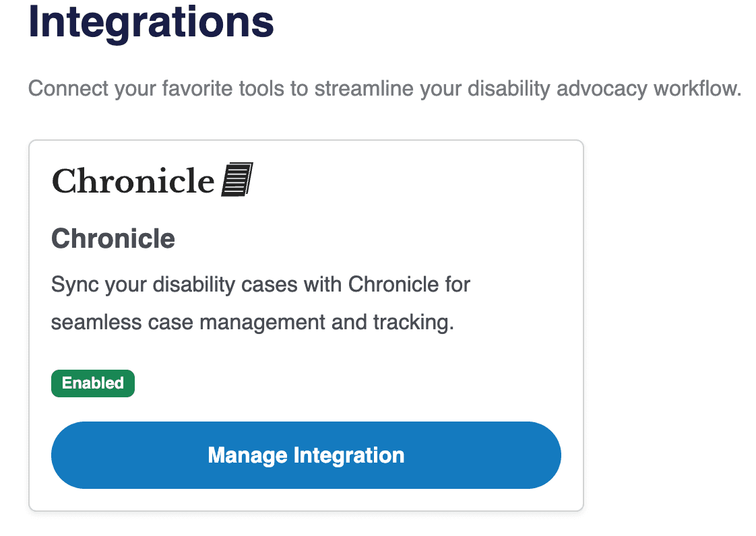Click Enabled to disable the Chronicle integration
Image resolution: width=756 pixels, height=536 pixels.
pyautogui.click(x=92, y=383)
